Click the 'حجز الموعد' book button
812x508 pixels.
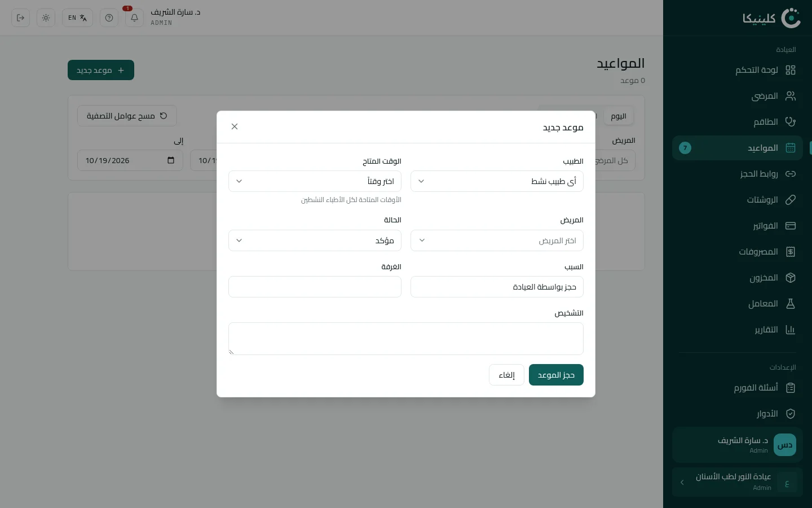point(556,375)
